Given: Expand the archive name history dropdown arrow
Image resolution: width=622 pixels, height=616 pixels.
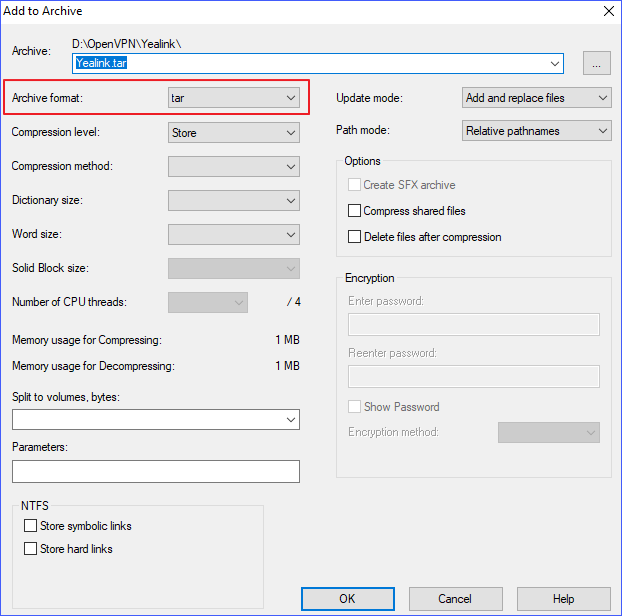Looking at the screenshot, I should (555, 64).
